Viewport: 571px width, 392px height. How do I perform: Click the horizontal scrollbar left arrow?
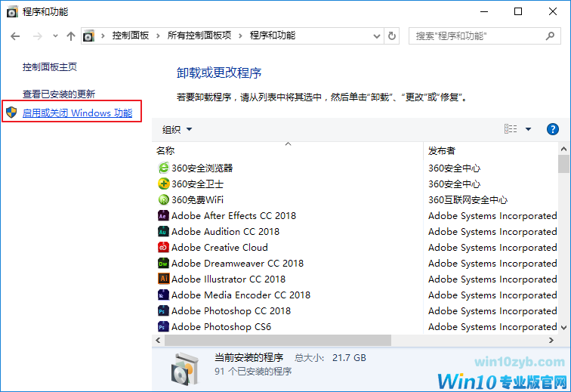[158, 341]
